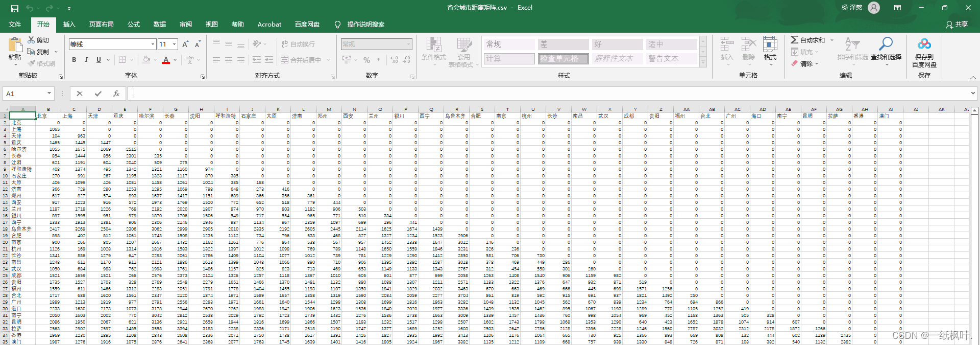The width and height of the screenshot is (980, 345).
Task: Apply the 差 Bad cell style swatch
Action: tap(563, 44)
